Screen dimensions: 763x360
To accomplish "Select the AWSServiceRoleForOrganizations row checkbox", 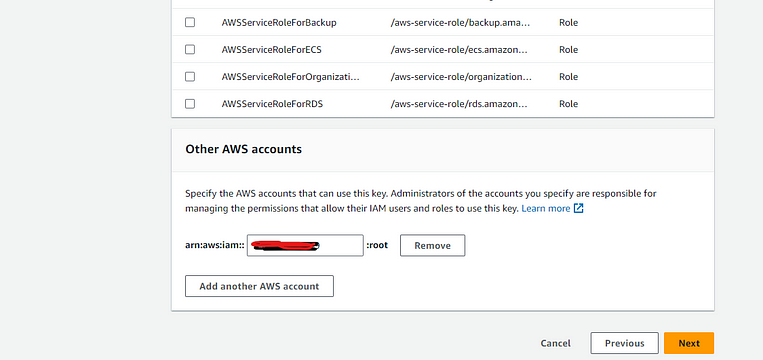I will (190, 77).
